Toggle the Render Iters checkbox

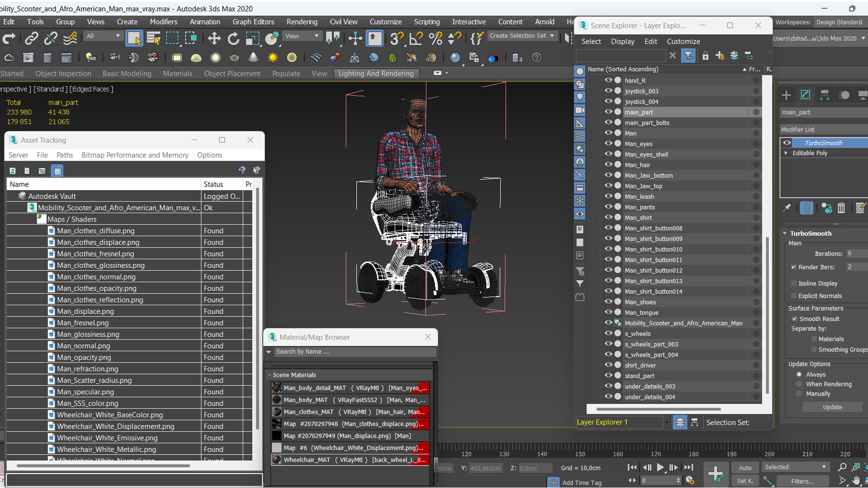point(793,267)
